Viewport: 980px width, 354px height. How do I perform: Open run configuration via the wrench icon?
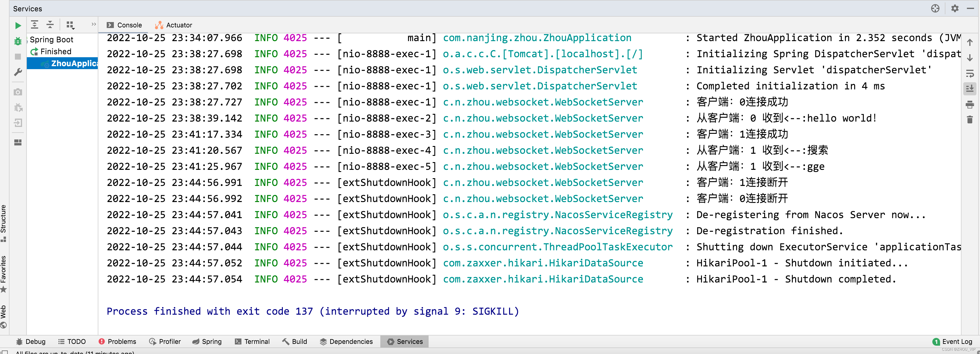18,72
